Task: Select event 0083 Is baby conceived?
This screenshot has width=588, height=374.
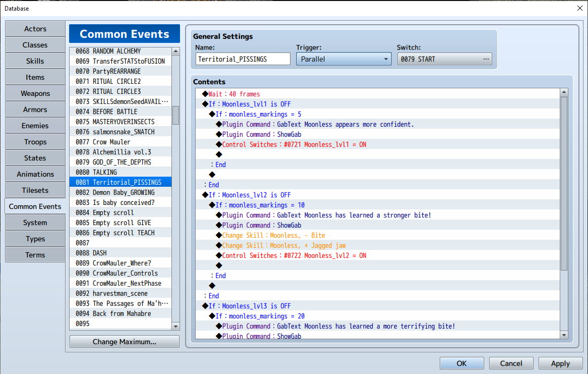Action: point(121,202)
